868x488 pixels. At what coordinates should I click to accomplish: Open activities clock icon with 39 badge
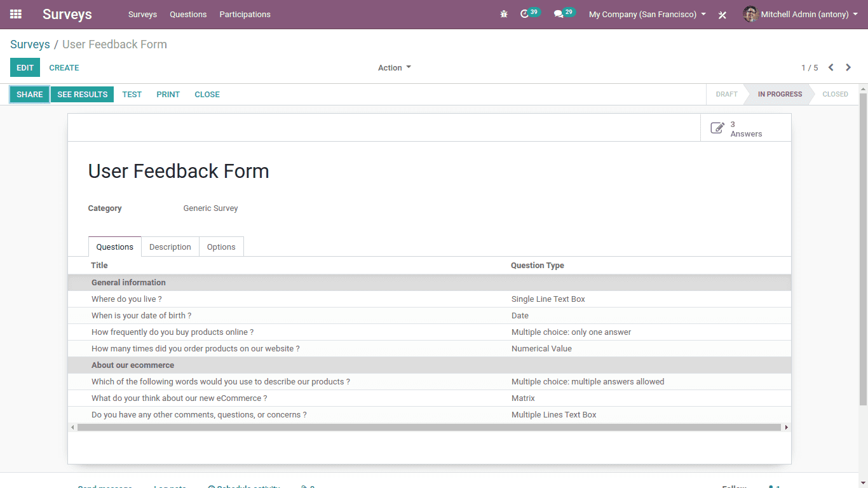529,13
